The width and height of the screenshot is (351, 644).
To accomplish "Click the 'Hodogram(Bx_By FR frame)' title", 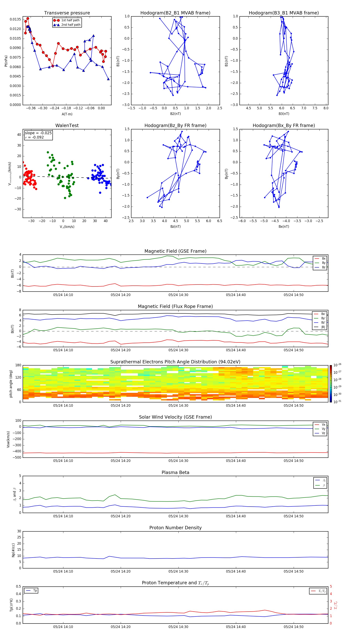I will (x=284, y=125).
